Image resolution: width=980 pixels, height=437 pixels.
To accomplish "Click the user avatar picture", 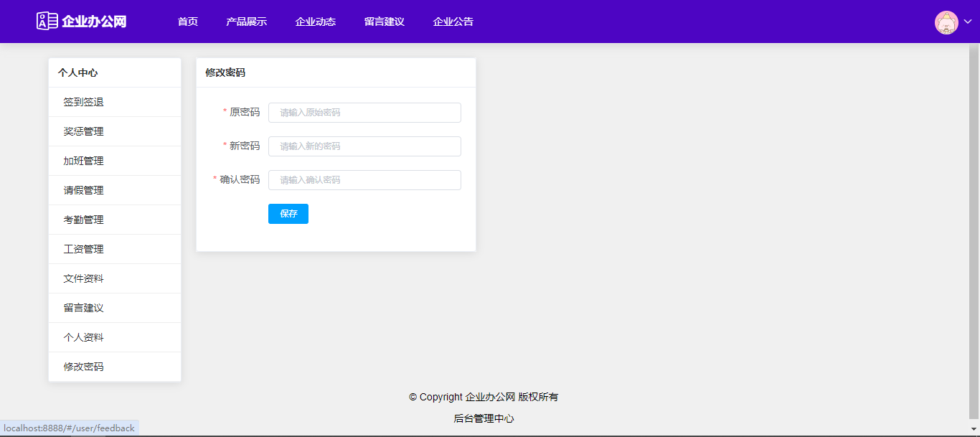I will (946, 22).
